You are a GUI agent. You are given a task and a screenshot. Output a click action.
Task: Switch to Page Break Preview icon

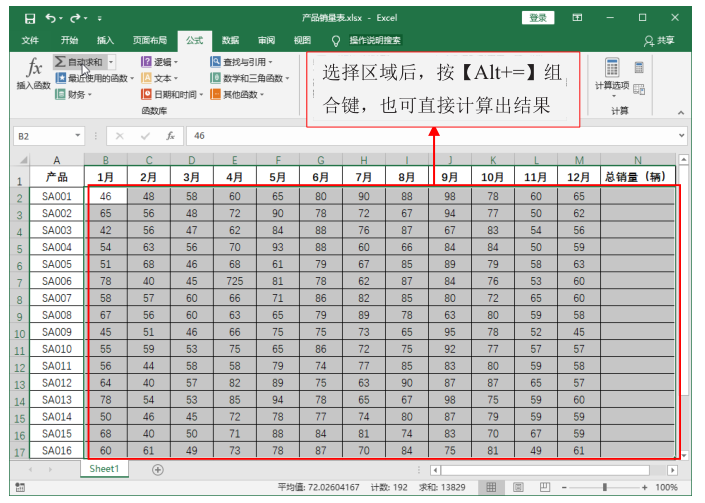544,487
